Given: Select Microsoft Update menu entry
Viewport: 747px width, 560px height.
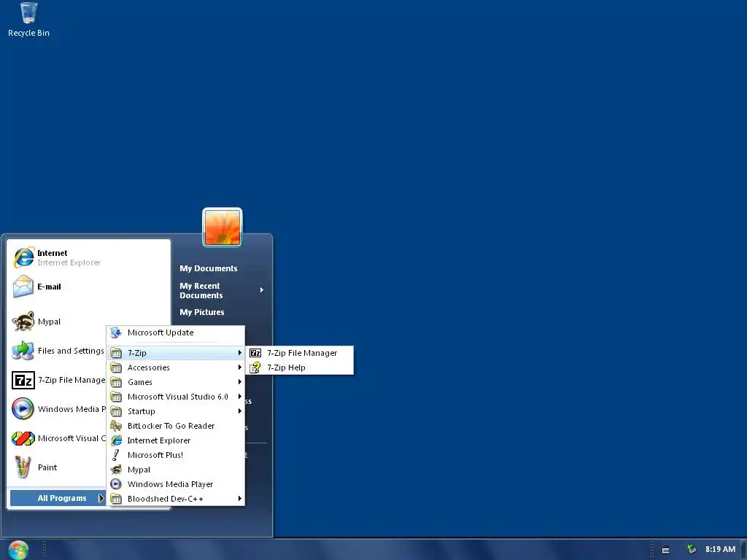Looking at the screenshot, I should click(x=176, y=332).
